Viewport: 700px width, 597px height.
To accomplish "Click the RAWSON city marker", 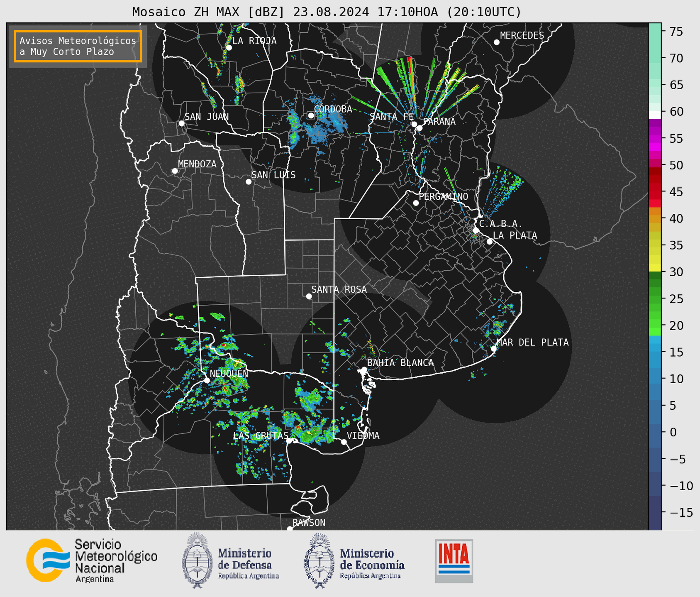I will coord(290,528).
